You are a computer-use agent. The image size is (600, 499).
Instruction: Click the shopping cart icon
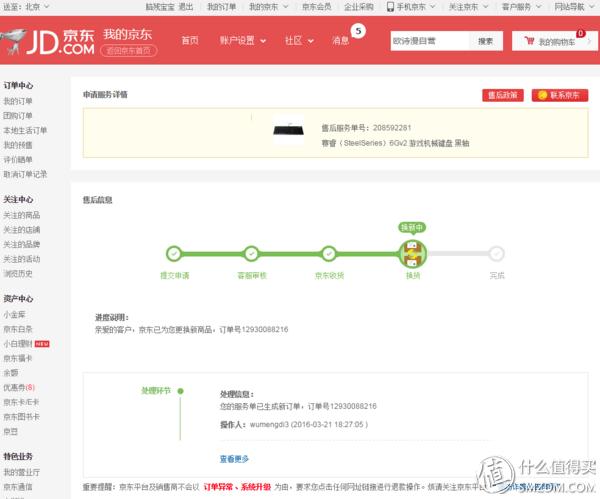pos(527,42)
